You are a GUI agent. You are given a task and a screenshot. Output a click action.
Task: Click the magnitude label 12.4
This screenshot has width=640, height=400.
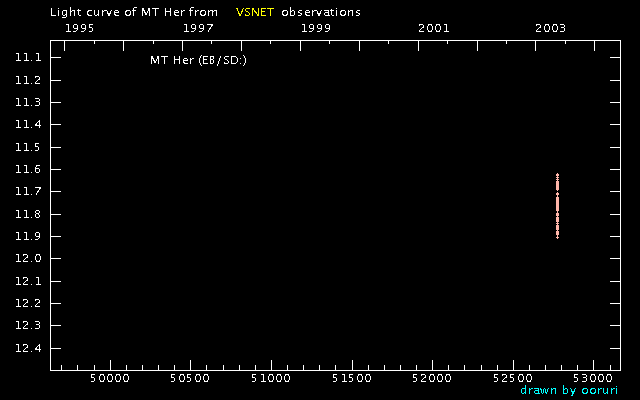click(29, 348)
